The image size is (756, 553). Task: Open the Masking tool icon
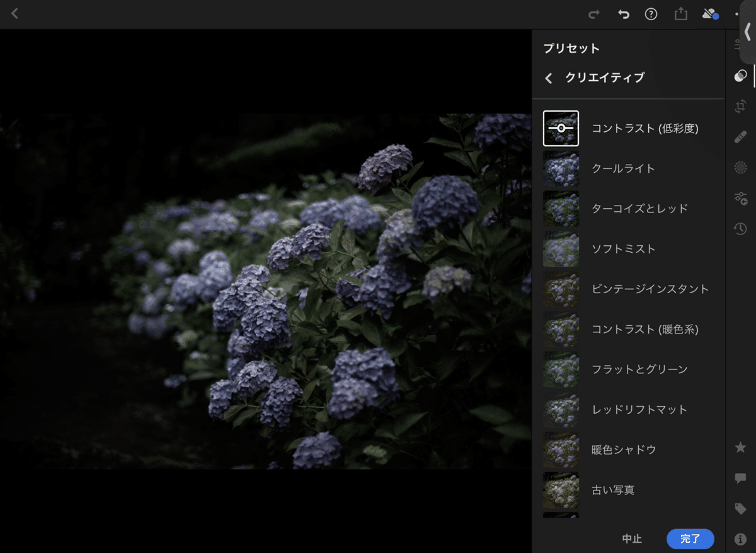point(741,167)
